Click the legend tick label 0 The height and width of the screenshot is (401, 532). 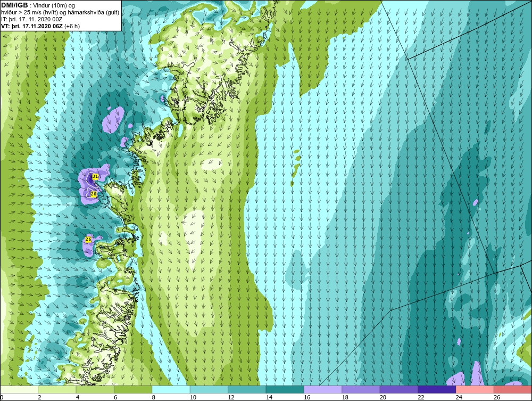click(x=2, y=397)
